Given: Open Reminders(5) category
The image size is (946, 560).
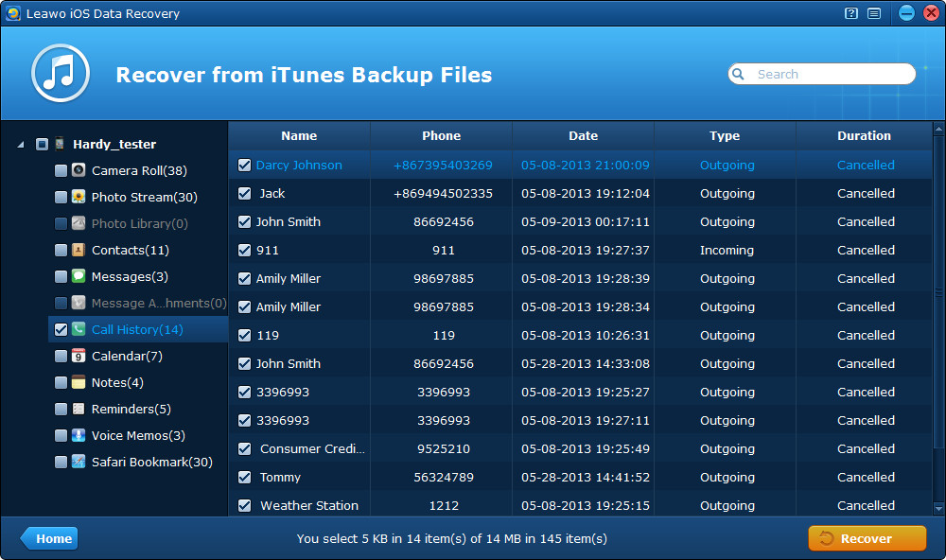Looking at the screenshot, I should [x=131, y=410].
